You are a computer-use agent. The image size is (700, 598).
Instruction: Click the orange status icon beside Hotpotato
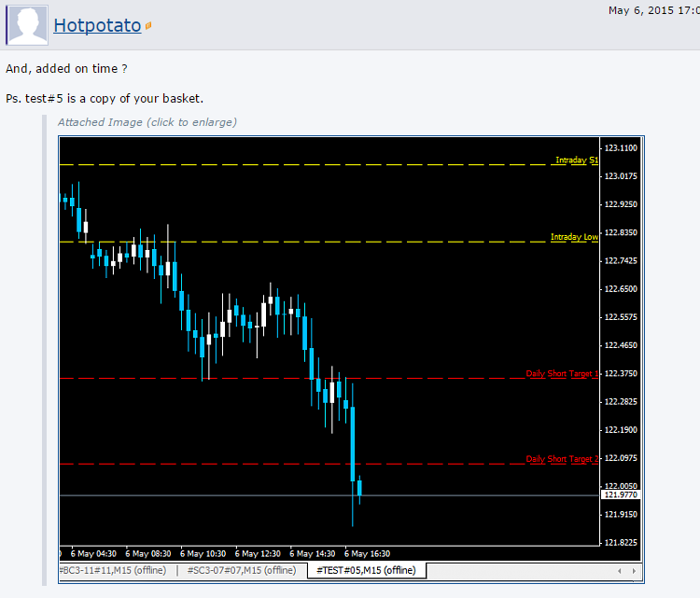tap(148, 26)
